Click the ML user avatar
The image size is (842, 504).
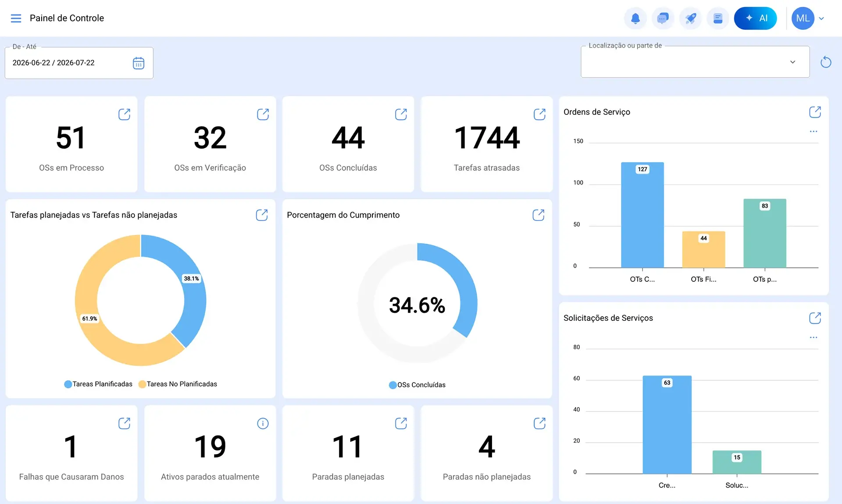pos(803,18)
